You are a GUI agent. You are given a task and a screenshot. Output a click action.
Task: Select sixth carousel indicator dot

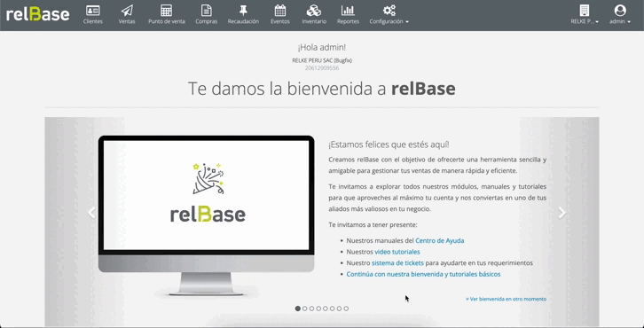pyautogui.click(x=333, y=308)
